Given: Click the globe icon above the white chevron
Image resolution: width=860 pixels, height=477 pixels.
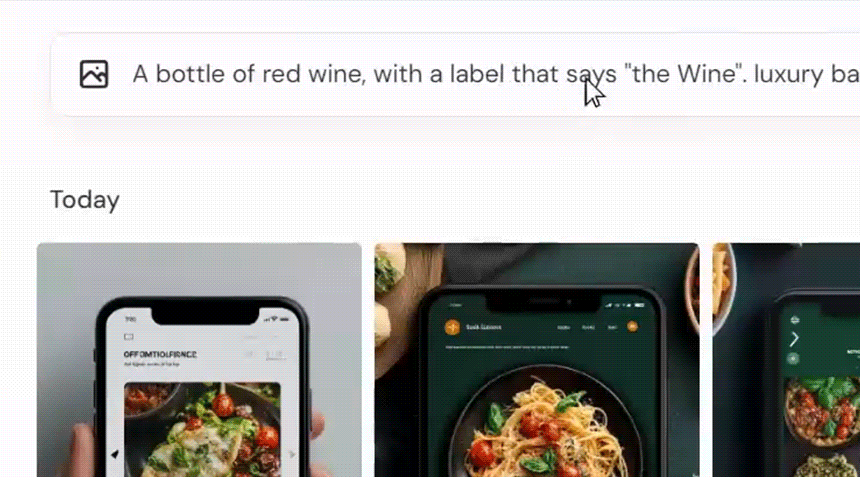Looking at the screenshot, I should tap(795, 320).
